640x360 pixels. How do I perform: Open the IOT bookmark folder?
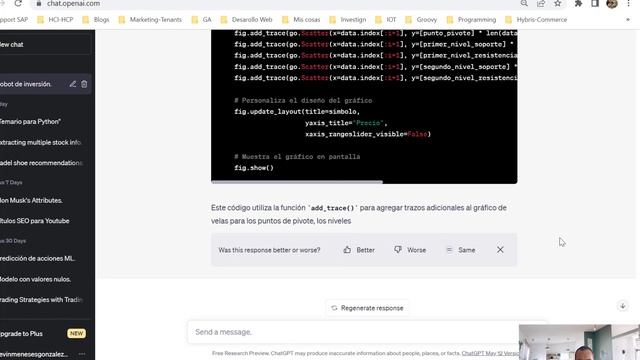[x=386, y=20]
